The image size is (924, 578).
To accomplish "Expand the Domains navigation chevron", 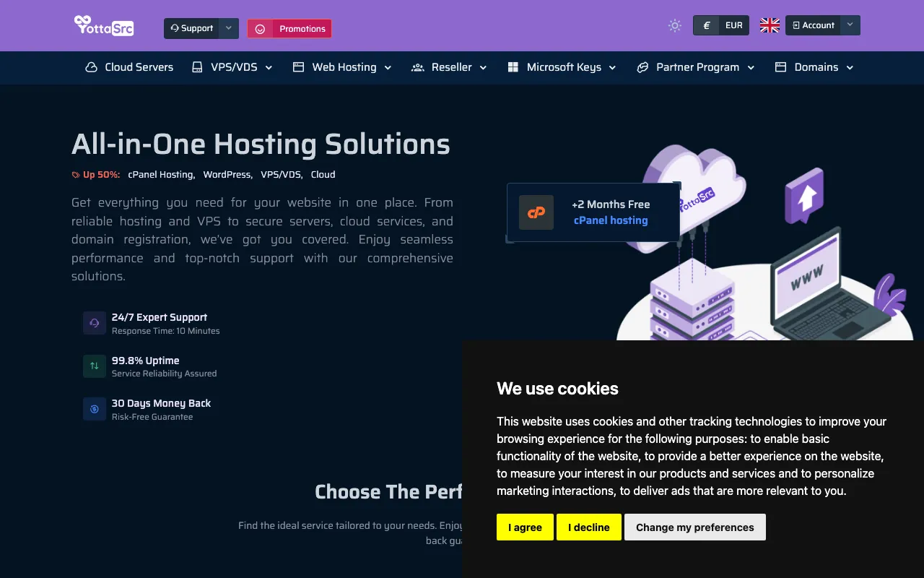I will 850,68.
